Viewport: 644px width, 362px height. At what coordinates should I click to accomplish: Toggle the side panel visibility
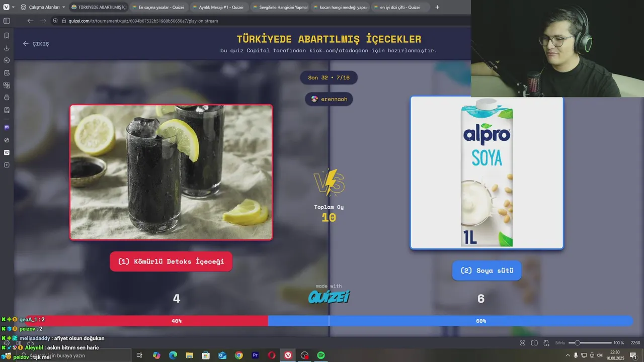7,21
